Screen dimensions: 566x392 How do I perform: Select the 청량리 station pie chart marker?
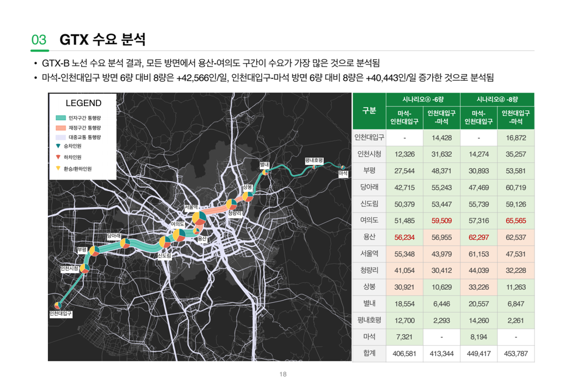(231, 204)
